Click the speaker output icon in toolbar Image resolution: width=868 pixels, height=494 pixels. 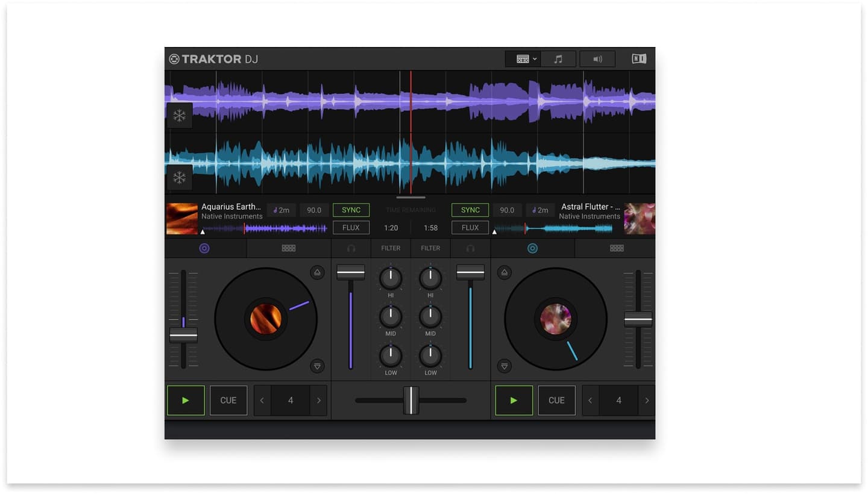click(x=597, y=58)
